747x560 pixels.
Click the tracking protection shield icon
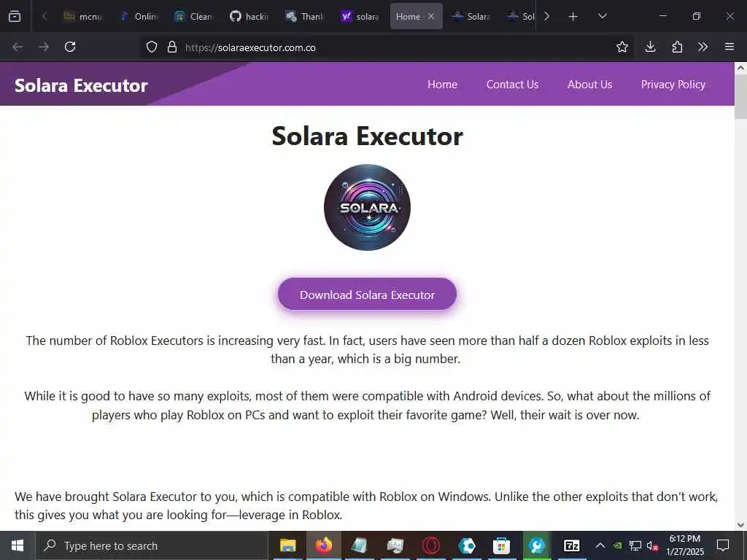tap(152, 47)
